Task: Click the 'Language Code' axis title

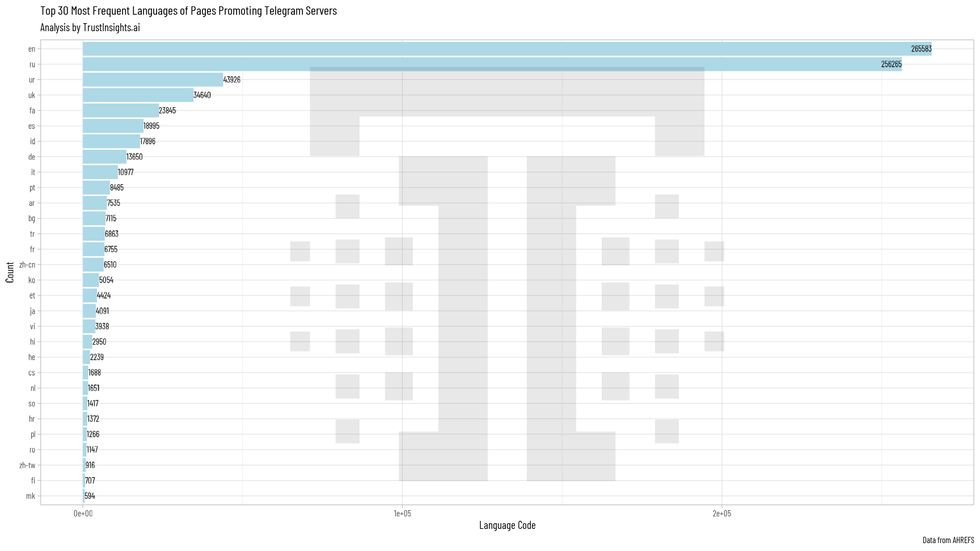Action: point(507,525)
